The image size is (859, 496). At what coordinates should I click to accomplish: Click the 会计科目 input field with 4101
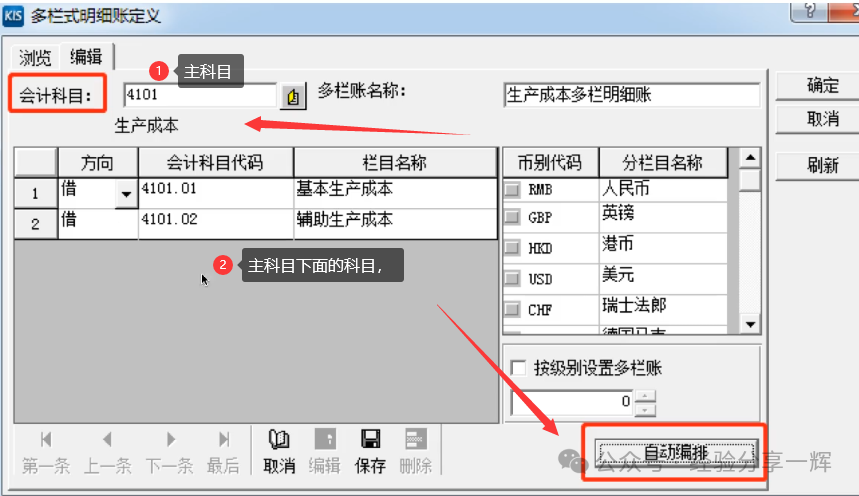(200, 95)
